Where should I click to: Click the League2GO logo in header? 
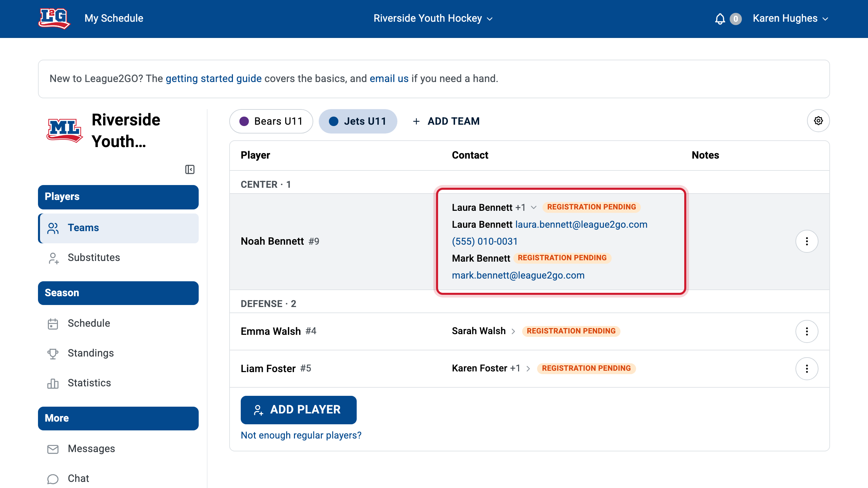[x=54, y=18]
